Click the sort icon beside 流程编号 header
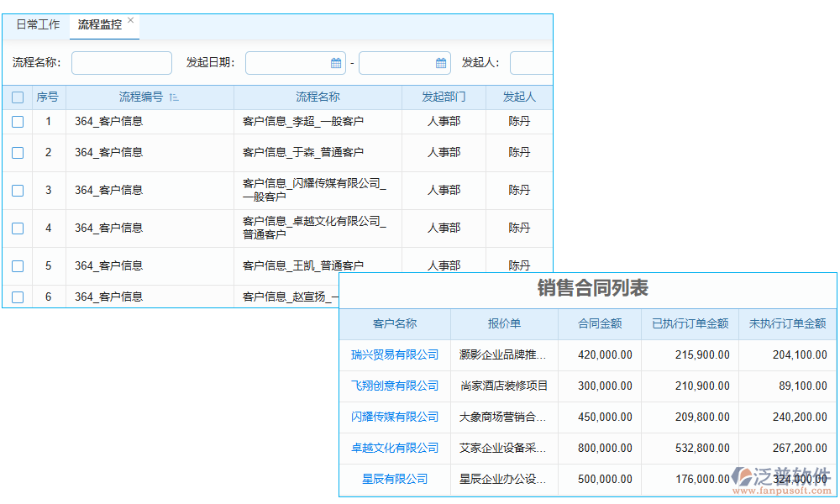 (x=175, y=97)
